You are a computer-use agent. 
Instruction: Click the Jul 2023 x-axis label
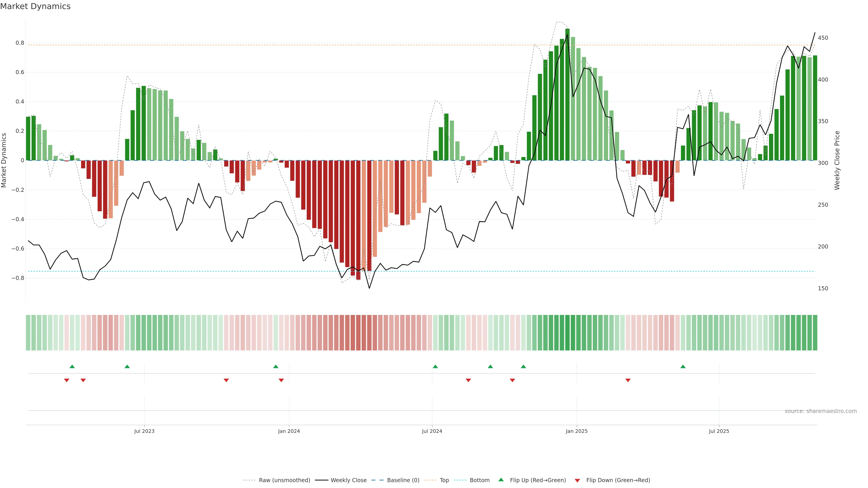(144, 431)
